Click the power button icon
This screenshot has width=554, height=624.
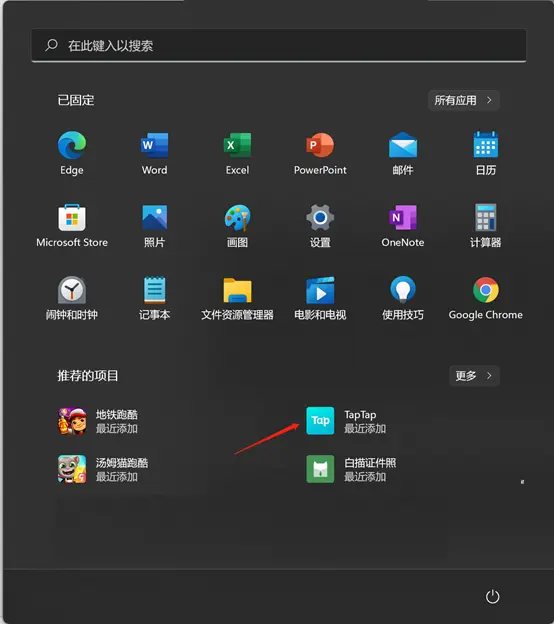click(492, 597)
